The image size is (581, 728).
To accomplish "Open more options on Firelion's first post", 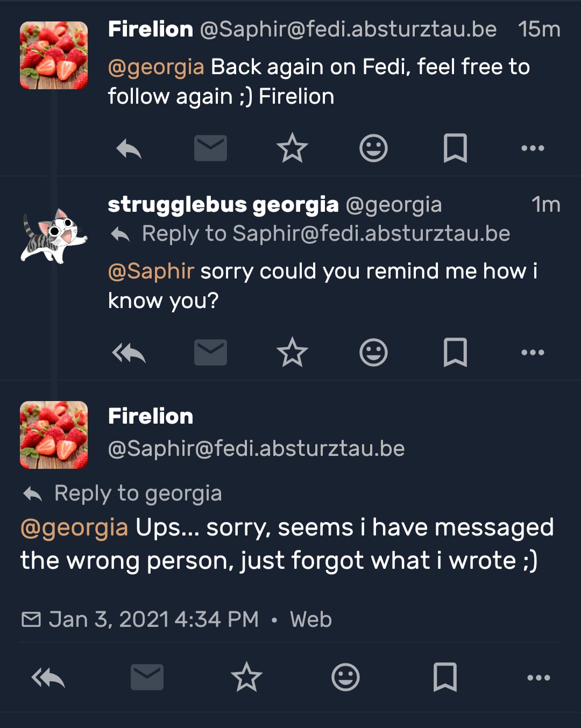I will (533, 148).
